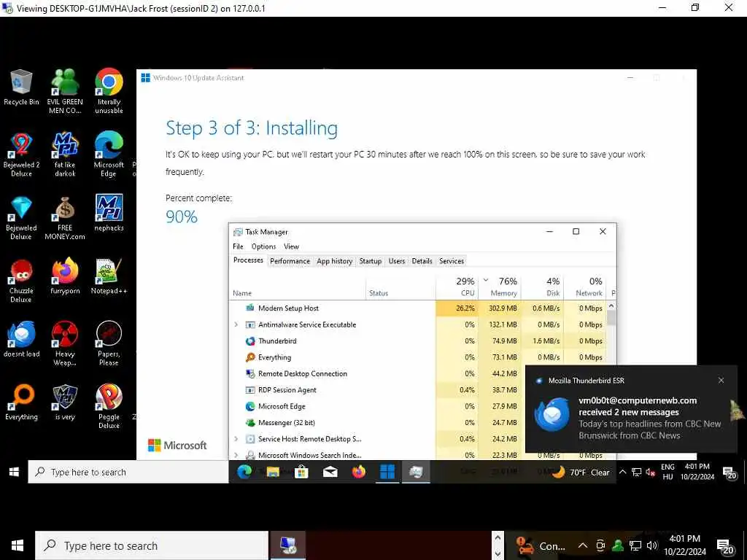This screenshot has height=560, width=747.
Task: Select the Chuzzle Deluxe desktop icon
Action: [x=21, y=280]
